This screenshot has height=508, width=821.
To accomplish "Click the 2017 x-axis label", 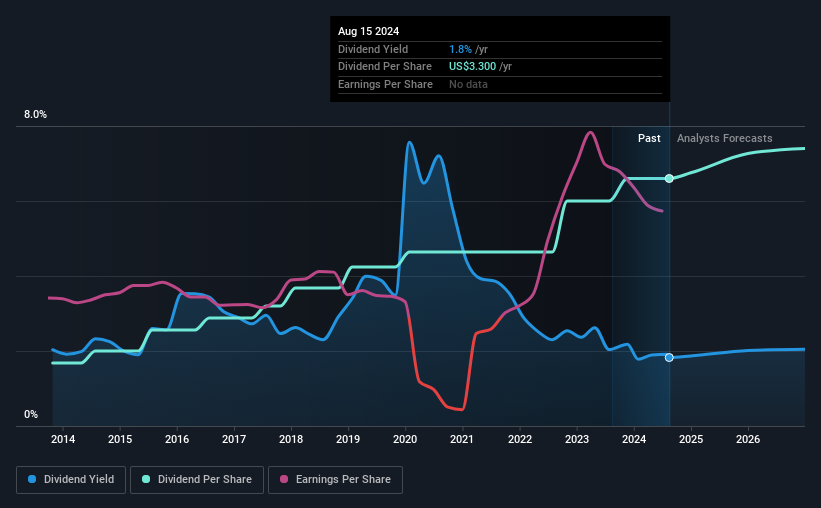I will (234, 439).
